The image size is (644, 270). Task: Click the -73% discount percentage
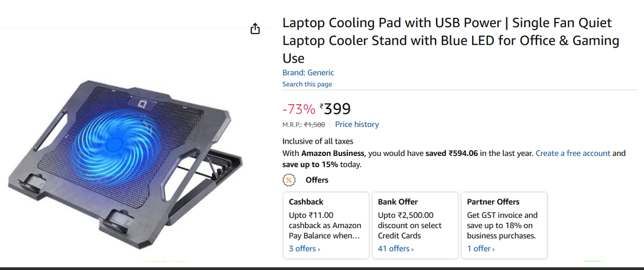coord(298,109)
